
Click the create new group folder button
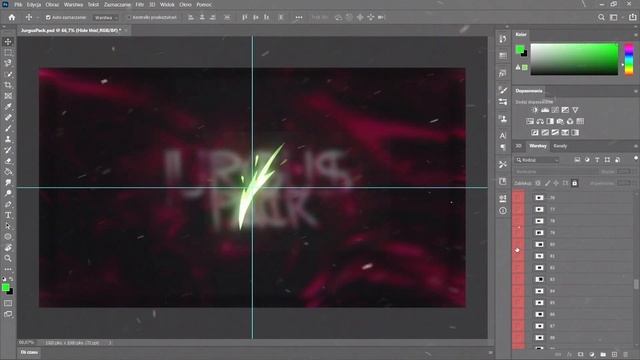click(x=603, y=354)
